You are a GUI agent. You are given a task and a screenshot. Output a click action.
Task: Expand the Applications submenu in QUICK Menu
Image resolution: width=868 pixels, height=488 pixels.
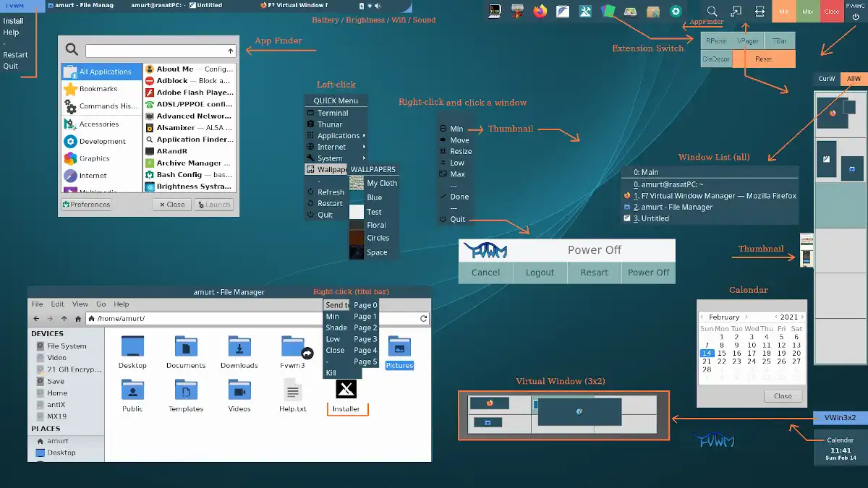(x=339, y=135)
